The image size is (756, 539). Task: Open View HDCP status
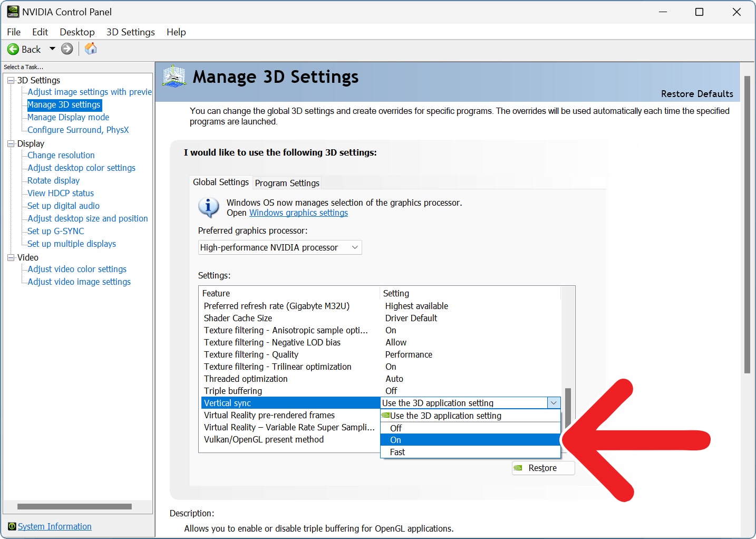click(61, 193)
